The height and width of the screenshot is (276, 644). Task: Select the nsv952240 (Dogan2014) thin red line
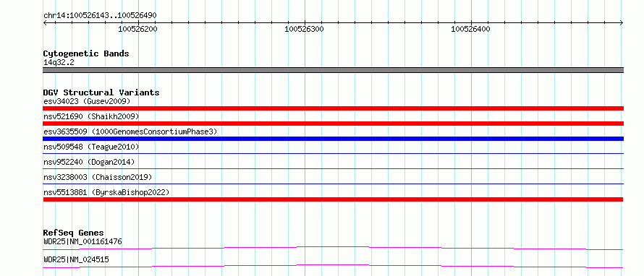click(x=333, y=169)
